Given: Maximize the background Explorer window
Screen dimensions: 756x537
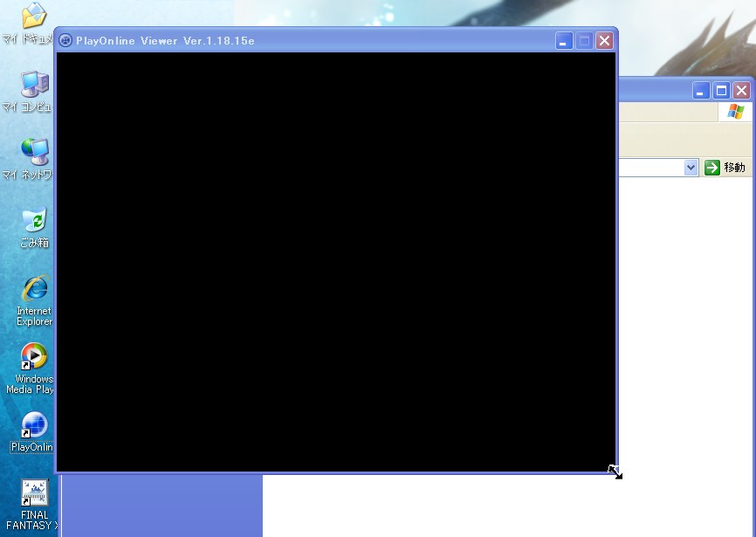Looking at the screenshot, I should click(721, 91).
